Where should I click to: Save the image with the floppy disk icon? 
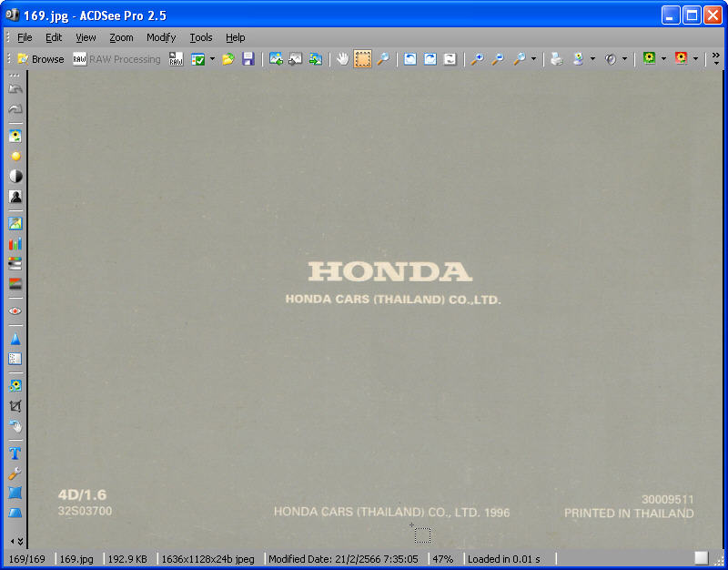tap(248, 59)
